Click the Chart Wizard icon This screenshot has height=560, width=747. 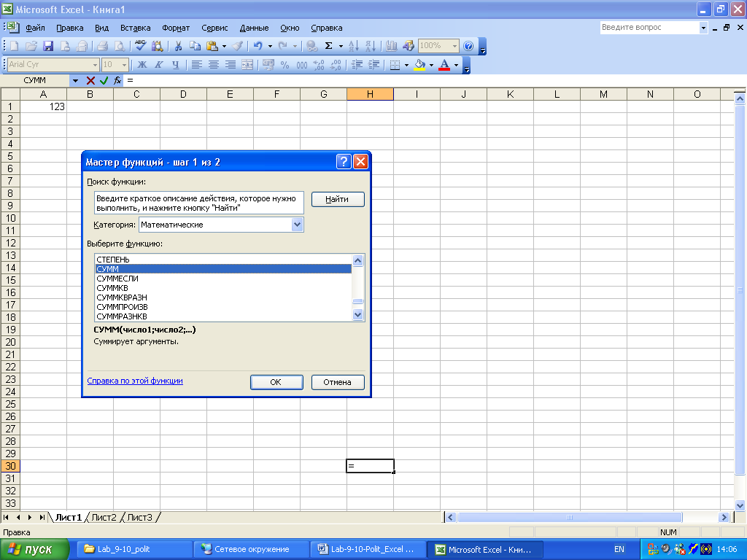point(392,46)
